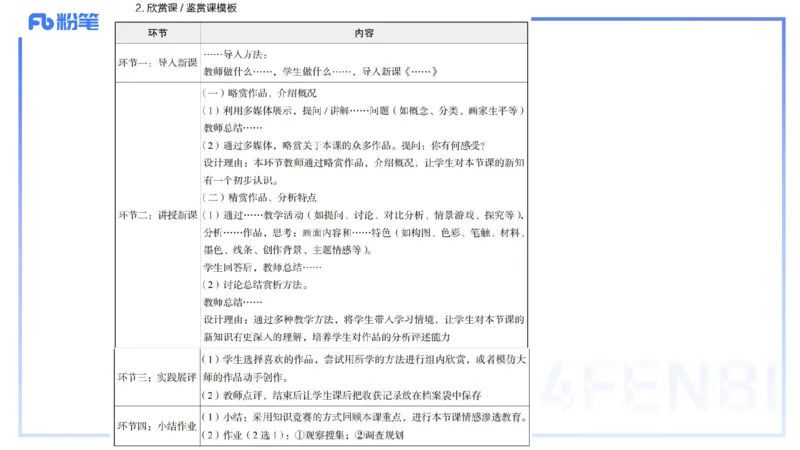The image size is (800, 450).
Task: Click the line '……导入方法：'
Action: click(x=236, y=55)
